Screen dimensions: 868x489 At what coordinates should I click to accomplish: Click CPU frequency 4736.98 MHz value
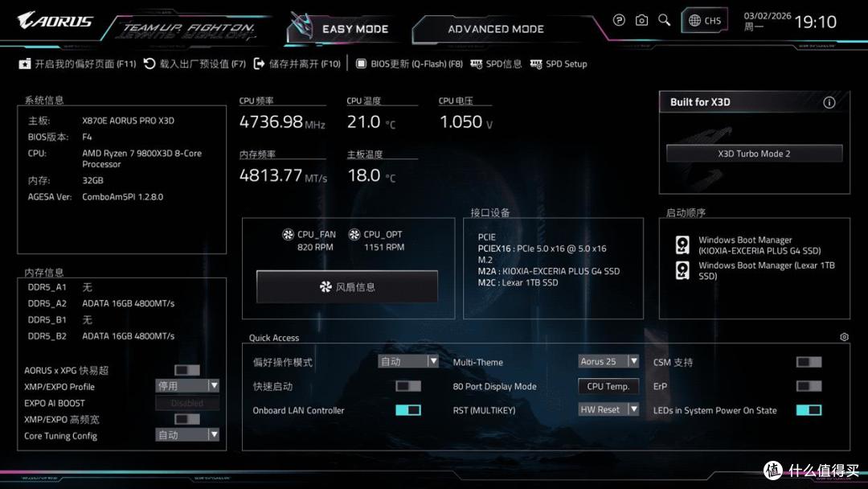point(282,121)
